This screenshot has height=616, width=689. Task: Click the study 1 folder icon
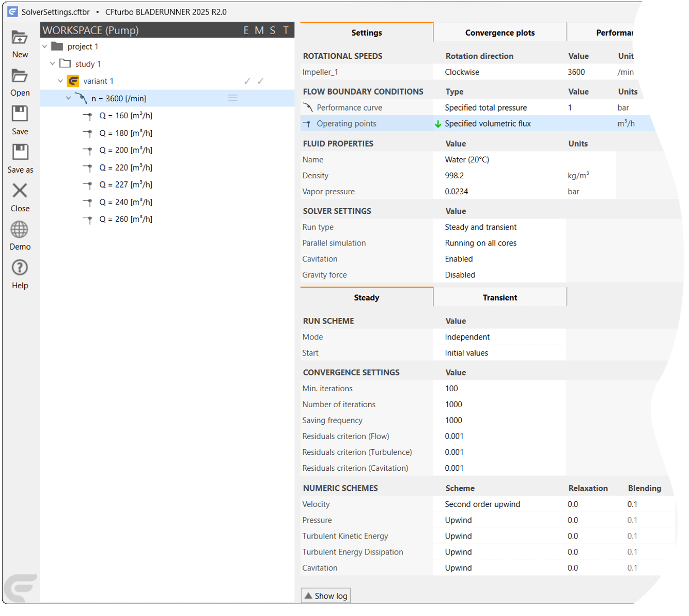(65, 64)
